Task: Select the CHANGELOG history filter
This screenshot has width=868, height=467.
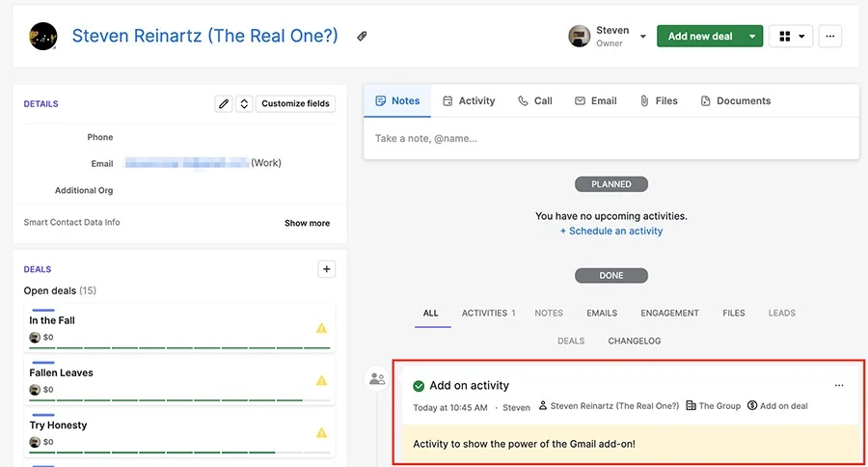Action: pos(635,341)
